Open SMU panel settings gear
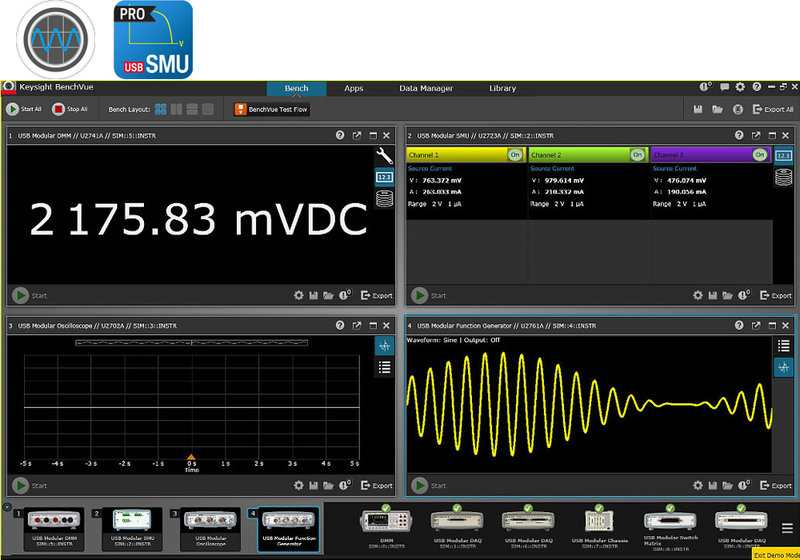Screen dimensions: 800x560 tap(697, 295)
